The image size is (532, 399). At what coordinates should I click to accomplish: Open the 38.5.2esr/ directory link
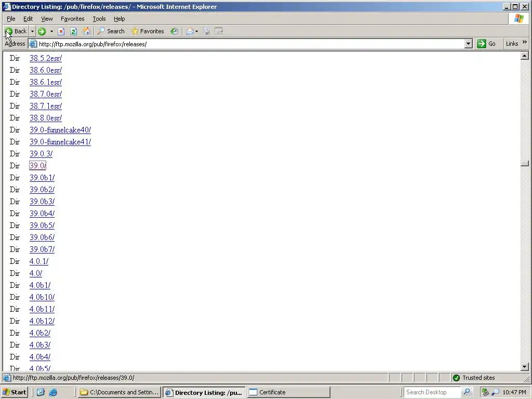coord(46,58)
